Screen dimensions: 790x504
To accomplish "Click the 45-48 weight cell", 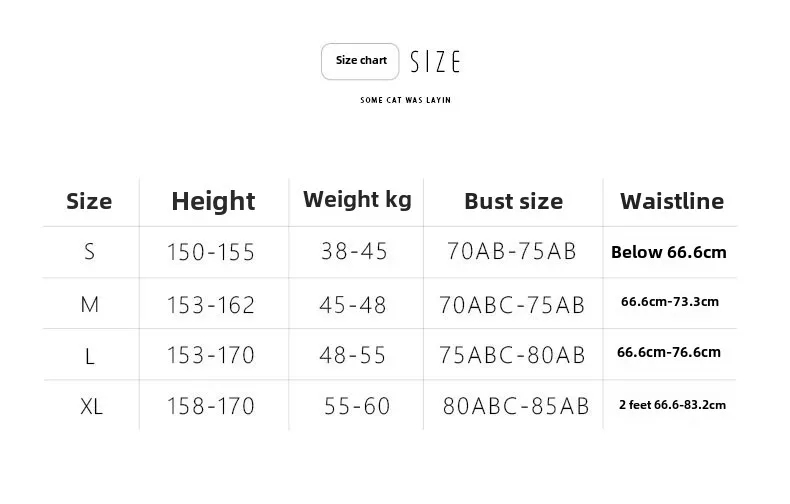I will tap(353, 304).
